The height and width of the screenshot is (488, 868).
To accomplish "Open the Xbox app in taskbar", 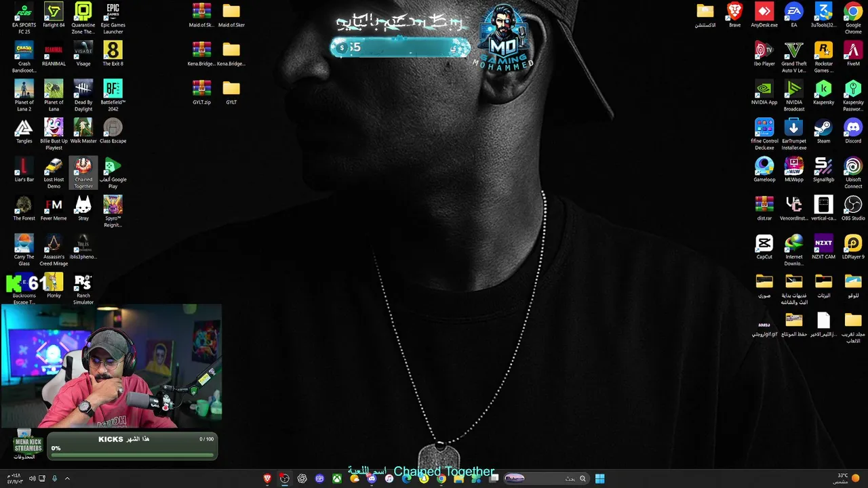I will (337, 479).
